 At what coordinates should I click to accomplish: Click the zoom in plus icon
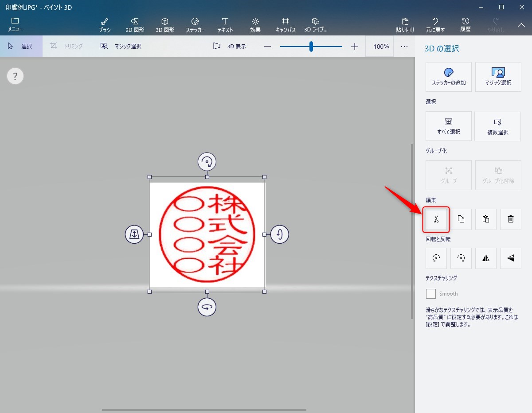tap(355, 47)
